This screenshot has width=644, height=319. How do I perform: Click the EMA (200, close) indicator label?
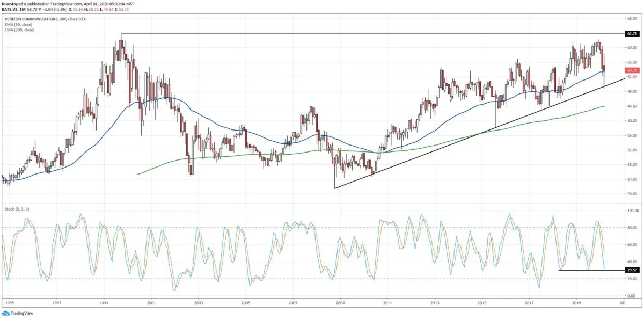coord(19,30)
